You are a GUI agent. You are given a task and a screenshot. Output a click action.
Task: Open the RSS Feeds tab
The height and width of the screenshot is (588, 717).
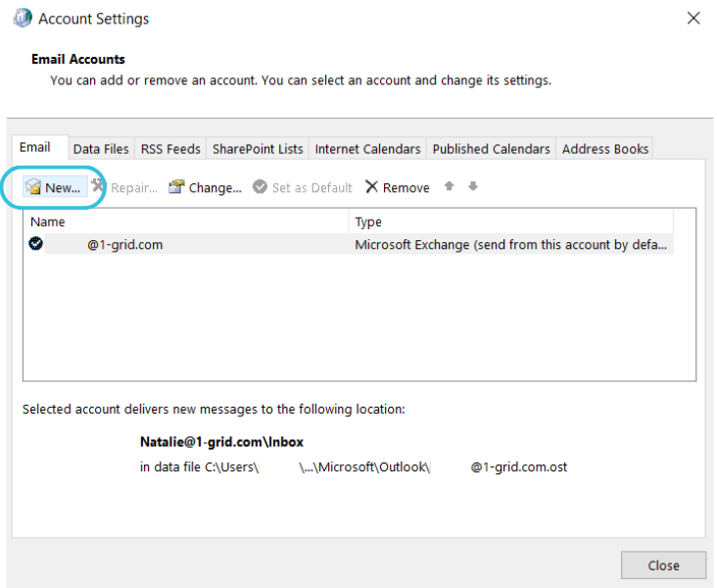click(x=170, y=149)
